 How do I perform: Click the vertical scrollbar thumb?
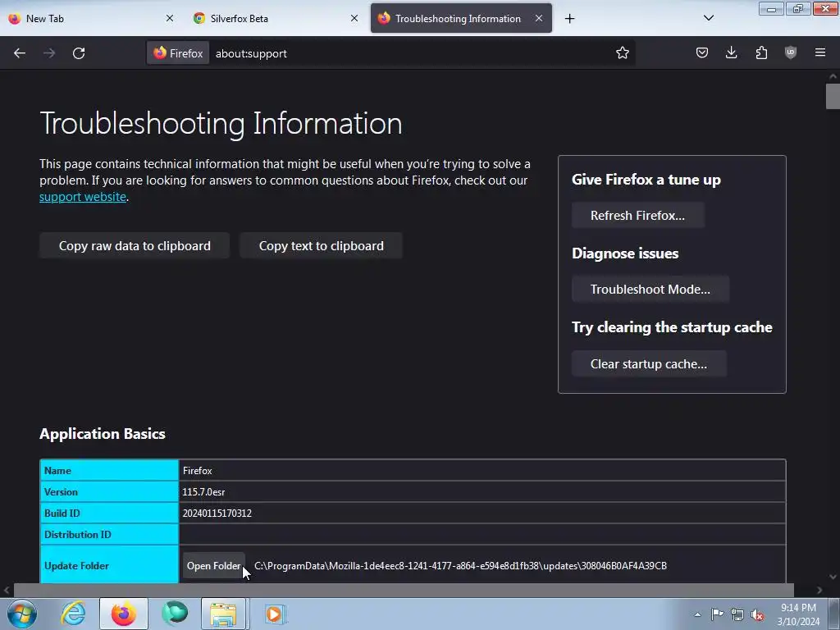833,97
